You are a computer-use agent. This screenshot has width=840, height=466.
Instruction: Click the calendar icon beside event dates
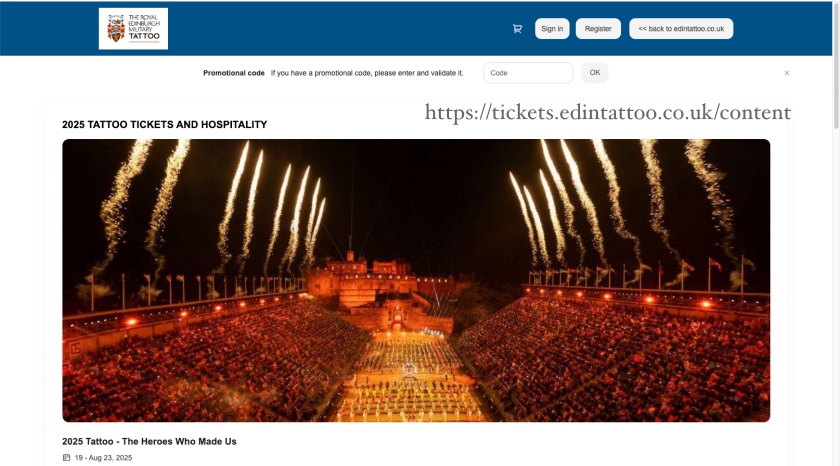(66, 457)
